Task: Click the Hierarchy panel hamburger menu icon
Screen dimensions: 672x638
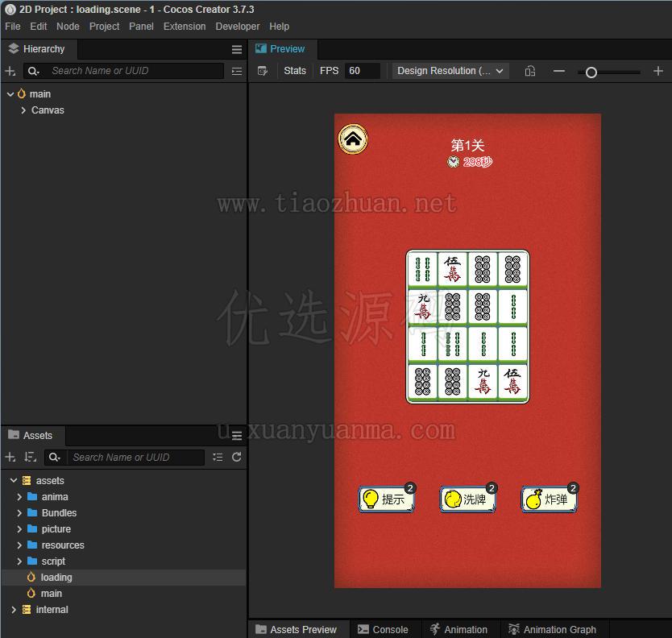Action: coord(237,49)
